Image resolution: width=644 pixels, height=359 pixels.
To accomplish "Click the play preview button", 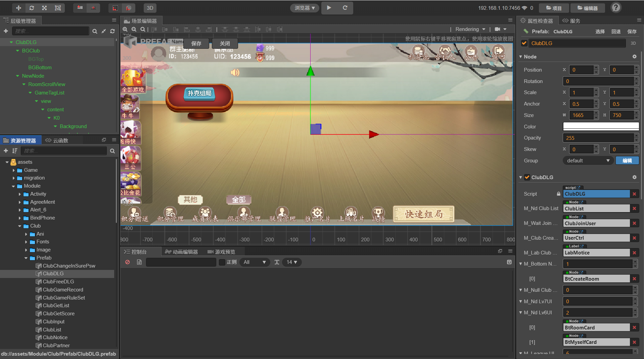I will point(329,8).
